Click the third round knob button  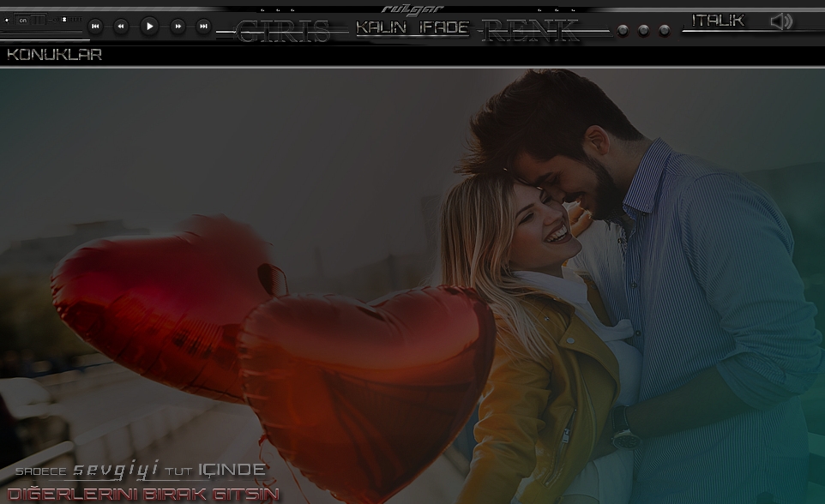[665, 31]
